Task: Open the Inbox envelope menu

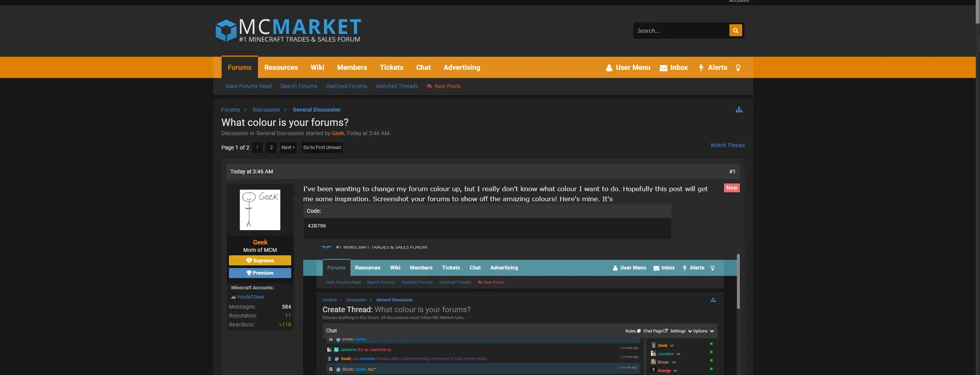Action: (x=674, y=68)
